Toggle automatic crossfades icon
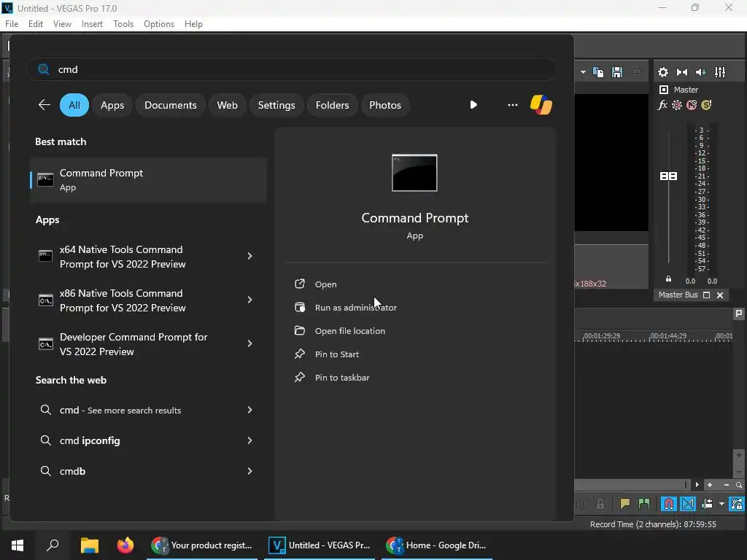 click(x=688, y=504)
